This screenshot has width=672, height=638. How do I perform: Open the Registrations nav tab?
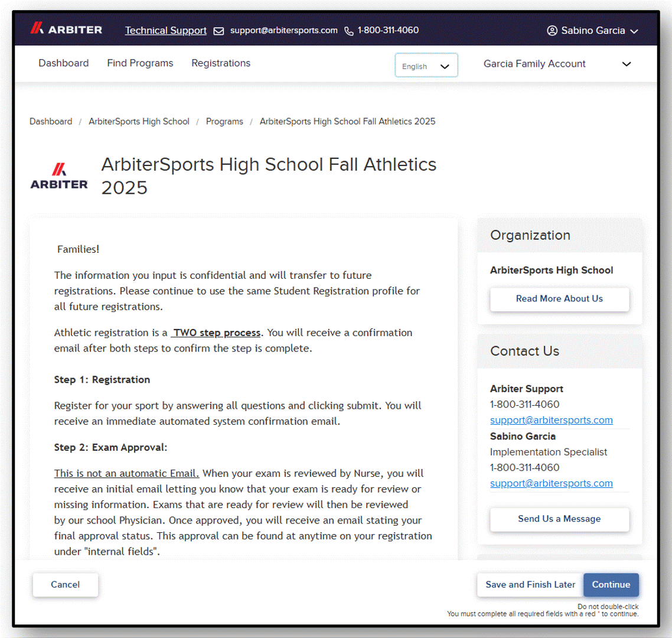[221, 63]
